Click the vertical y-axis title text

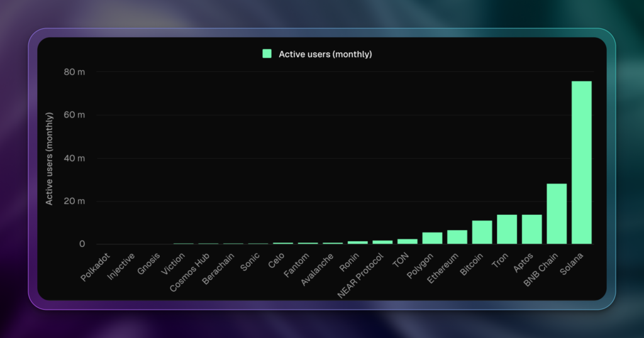(x=49, y=158)
